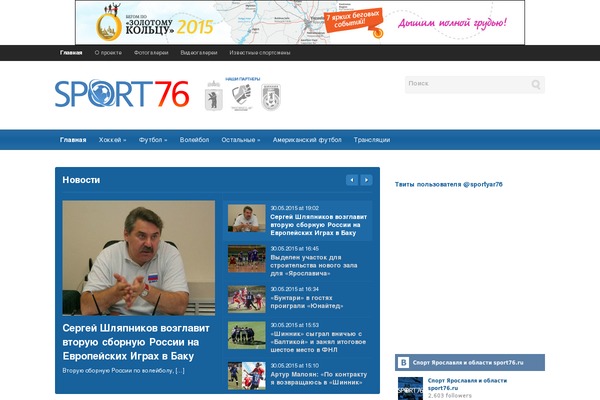Open thumbnail for Ярославич hall news

(246, 259)
